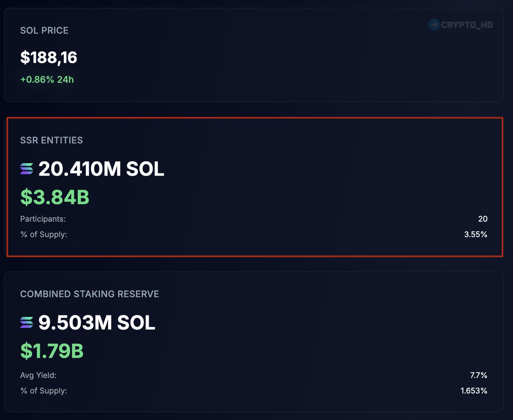This screenshot has width=513, height=420.
Task: Select the 7.7% average yield value
Action: (x=479, y=375)
